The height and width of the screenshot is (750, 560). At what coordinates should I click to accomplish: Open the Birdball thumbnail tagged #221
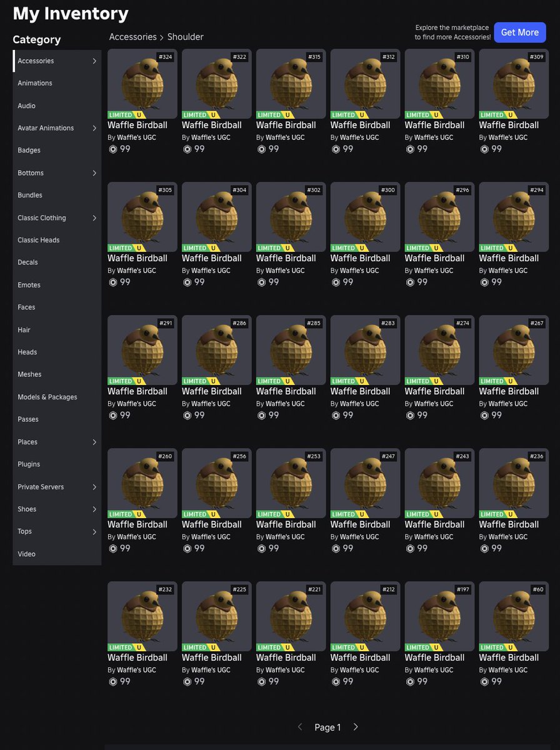(291, 616)
